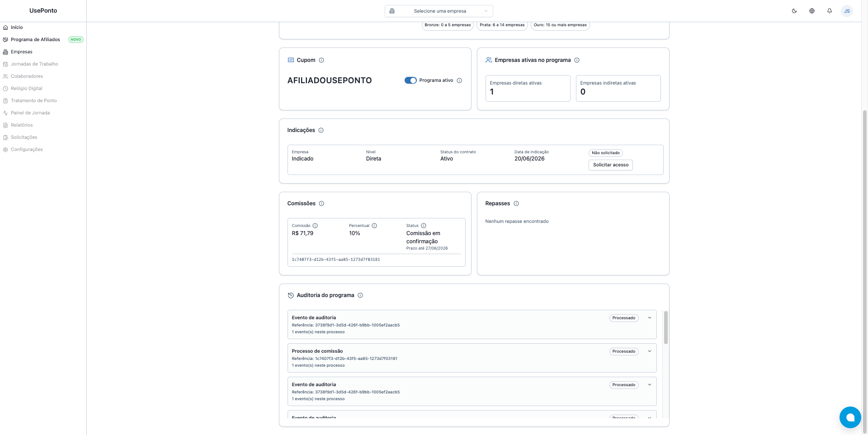Click the UsePonto logo
This screenshot has height=435, width=868.
(x=43, y=10)
